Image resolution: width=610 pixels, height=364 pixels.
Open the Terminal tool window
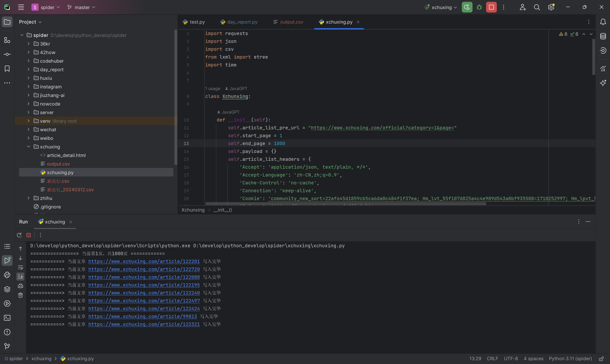pyautogui.click(x=7, y=318)
